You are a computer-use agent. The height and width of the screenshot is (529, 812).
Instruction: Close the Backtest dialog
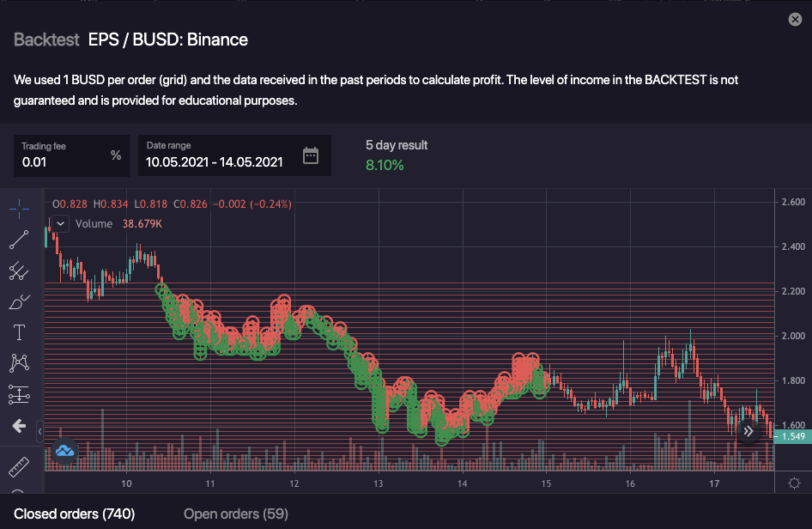(794, 20)
